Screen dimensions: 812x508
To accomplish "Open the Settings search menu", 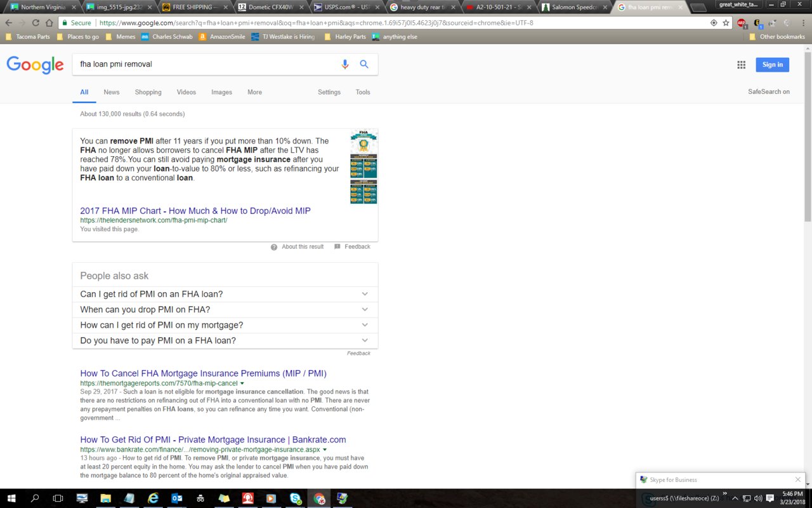I will [329, 92].
